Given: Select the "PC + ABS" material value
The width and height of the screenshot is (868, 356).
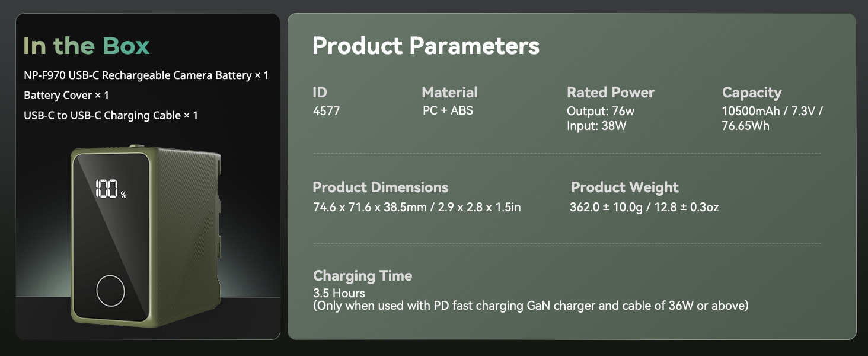Looking at the screenshot, I should coord(448,111).
